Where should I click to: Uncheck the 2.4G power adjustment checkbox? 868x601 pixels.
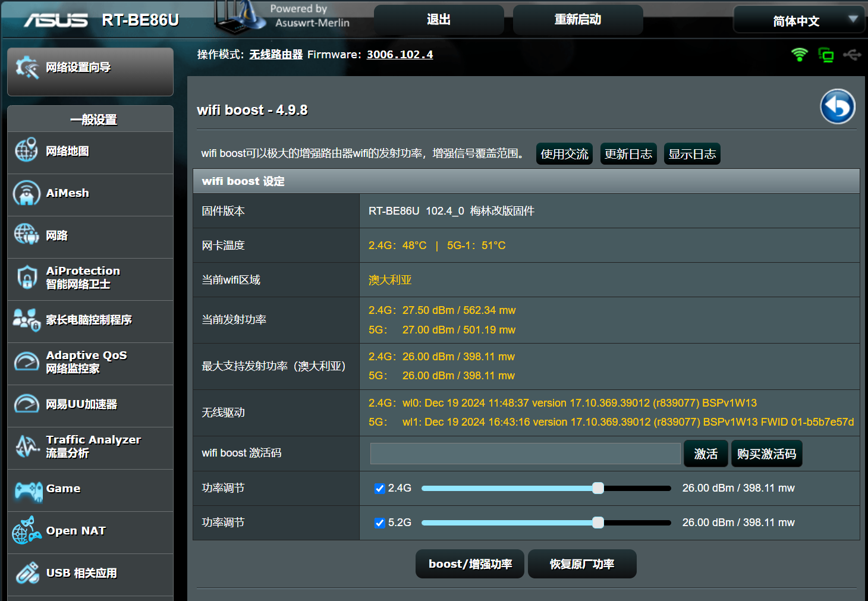379,489
